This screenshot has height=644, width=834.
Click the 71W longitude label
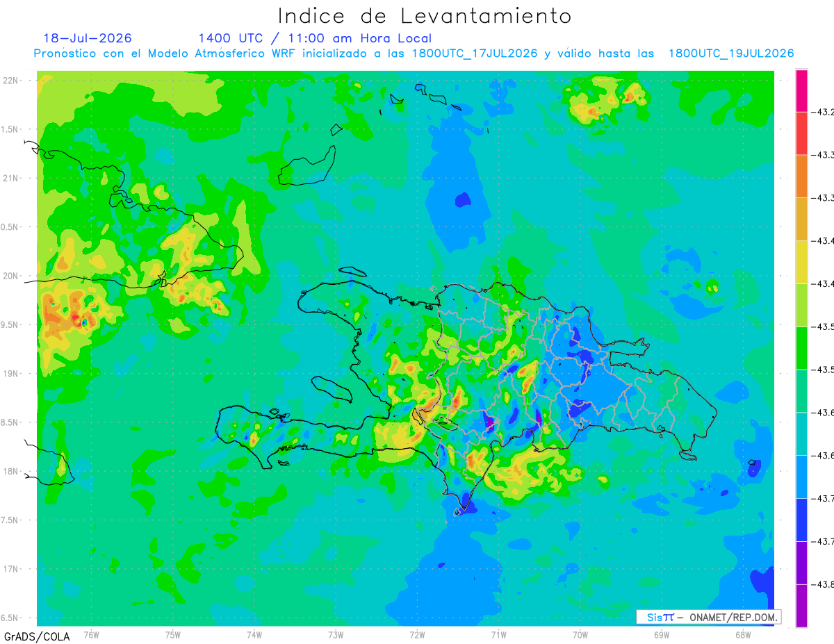498,634
